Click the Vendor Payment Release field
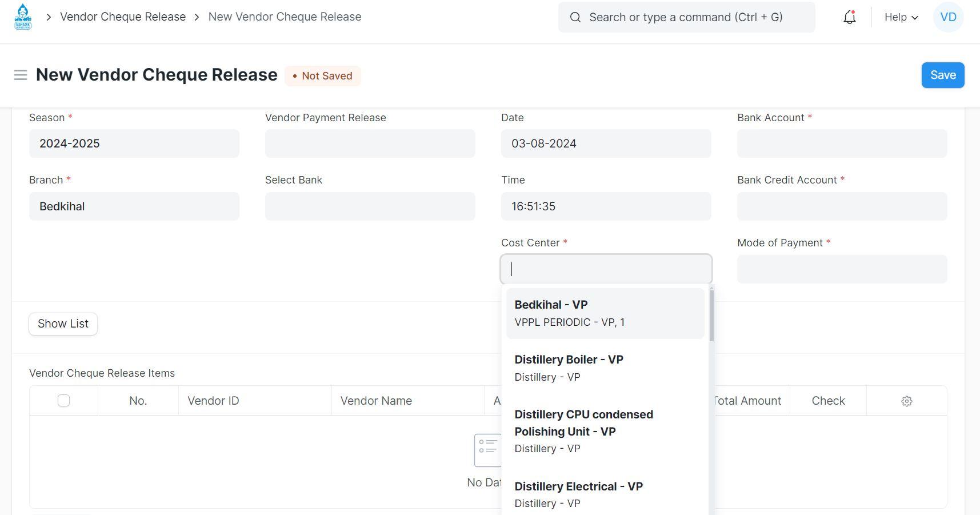Image resolution: width=980 pixels, height=515 pixels. 370,143
